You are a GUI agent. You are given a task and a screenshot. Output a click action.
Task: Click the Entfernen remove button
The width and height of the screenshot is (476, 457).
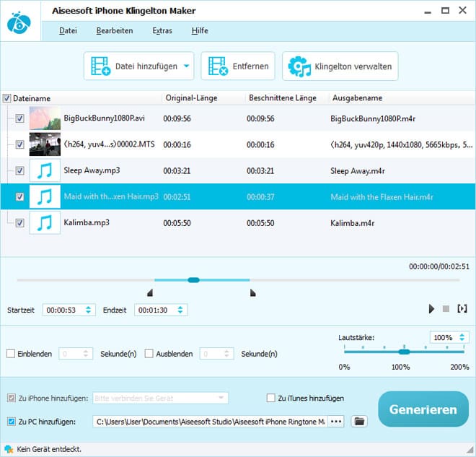239,67
